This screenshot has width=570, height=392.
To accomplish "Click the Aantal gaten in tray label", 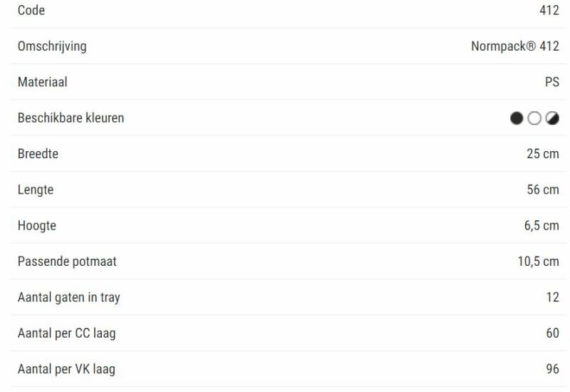I will click(68, 297).
